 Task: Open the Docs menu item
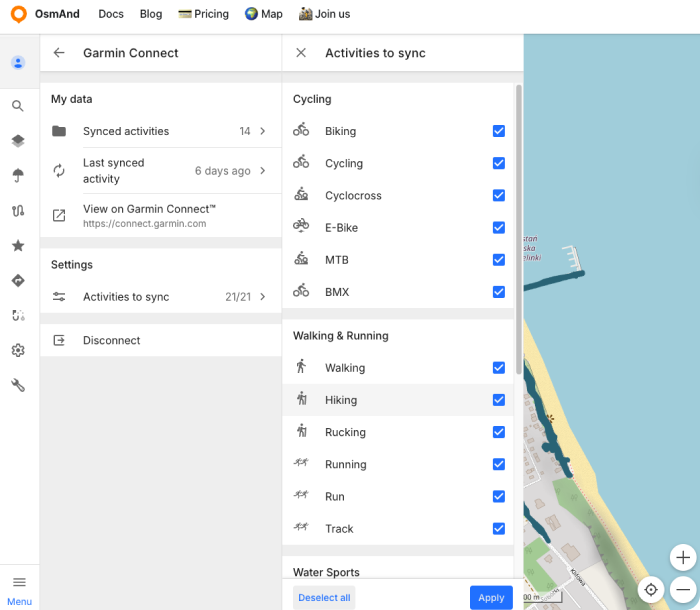point(111,14)
